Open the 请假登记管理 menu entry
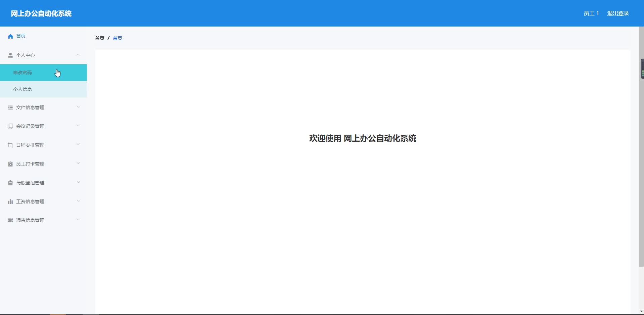Image resolution: width=644 pixels, height=315 pixels. (30, 182)
